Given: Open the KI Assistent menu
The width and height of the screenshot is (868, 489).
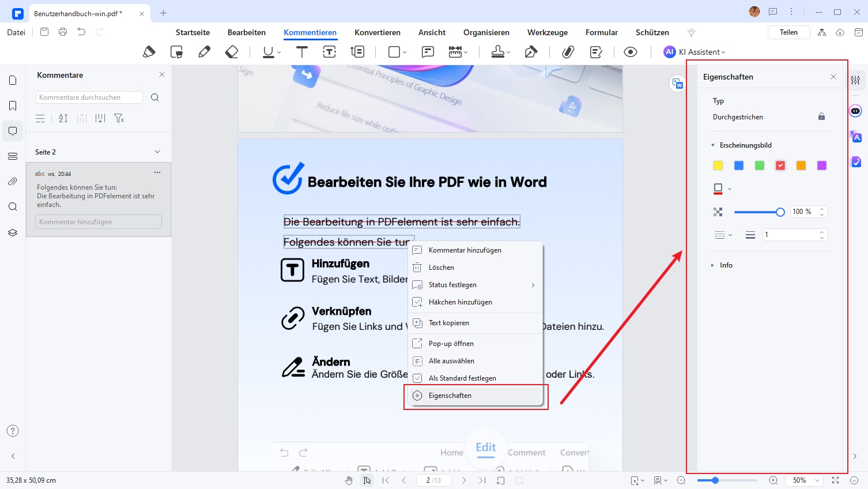Looking at the screenshot, I should 695,52.
